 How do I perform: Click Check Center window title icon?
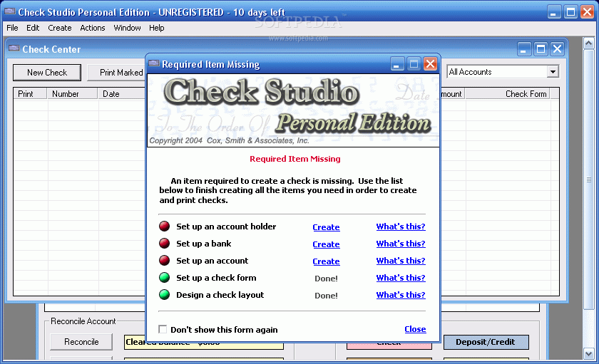[x=14, y=48]
